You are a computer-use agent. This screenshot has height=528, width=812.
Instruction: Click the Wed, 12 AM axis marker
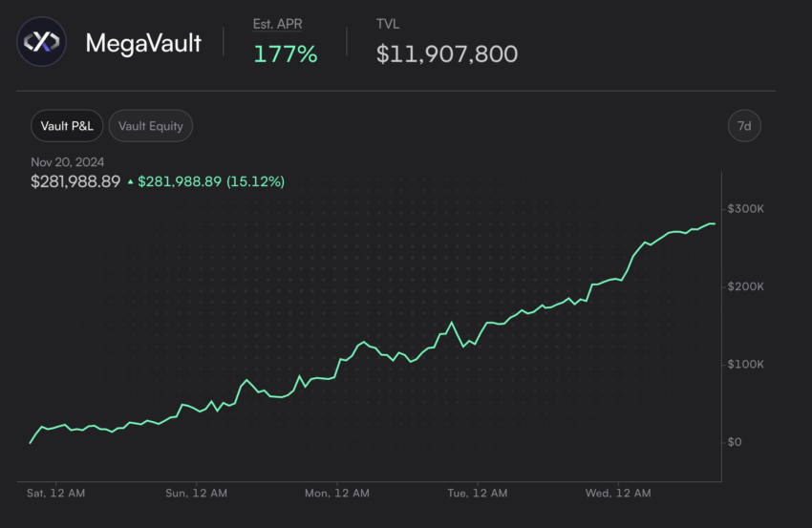tap(618, 493)
